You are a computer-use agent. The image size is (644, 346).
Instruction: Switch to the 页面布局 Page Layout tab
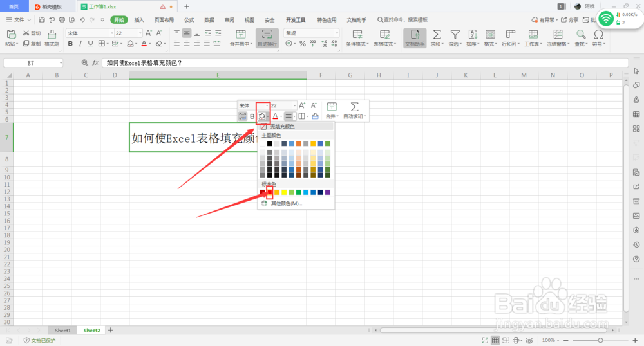tap(164, 20)
